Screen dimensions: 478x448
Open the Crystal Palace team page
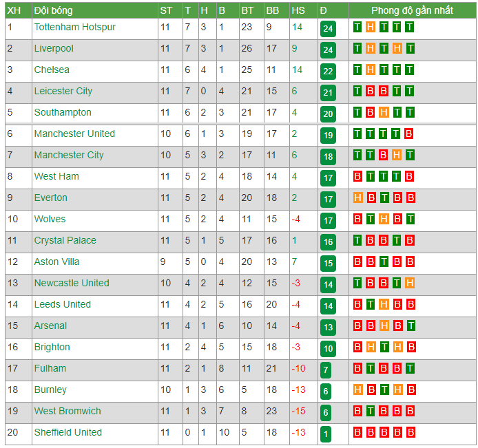click(x=65, y=240)
